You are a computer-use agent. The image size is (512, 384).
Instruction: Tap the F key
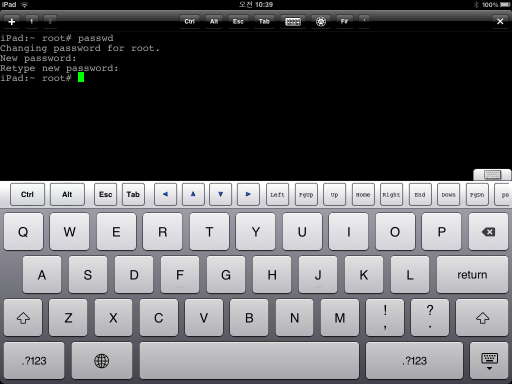click(180, 275)
